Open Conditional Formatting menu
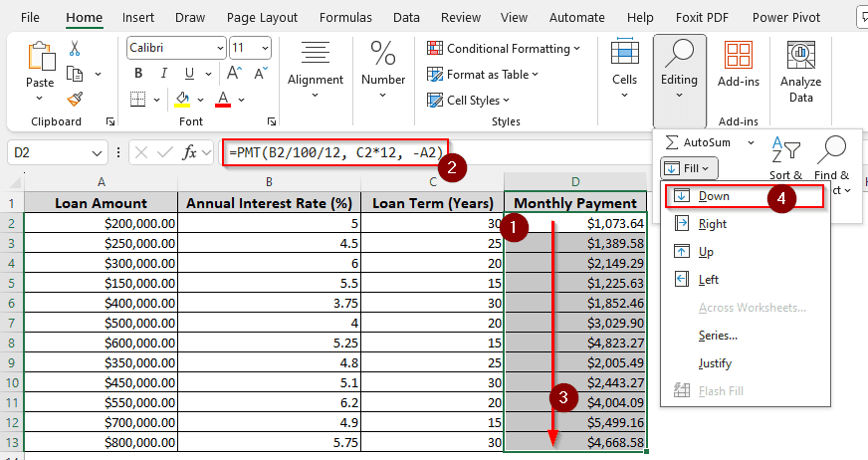This screenshot has width=868, height=460. (x=504, y=49)
